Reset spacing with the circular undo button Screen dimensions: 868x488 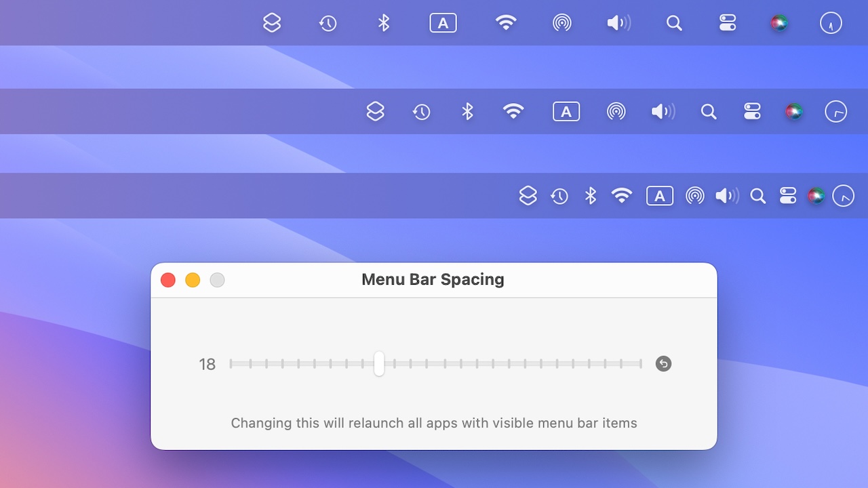click(x=663, y=364)
